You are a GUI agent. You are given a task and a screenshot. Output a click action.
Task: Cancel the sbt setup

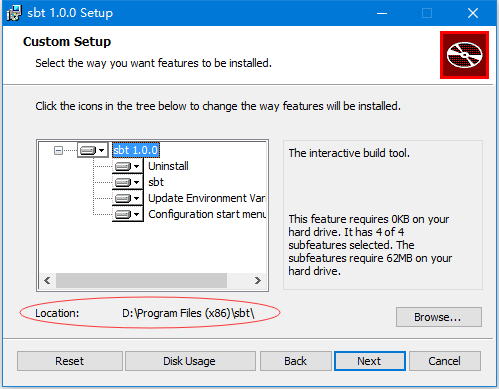click(445, 361)
